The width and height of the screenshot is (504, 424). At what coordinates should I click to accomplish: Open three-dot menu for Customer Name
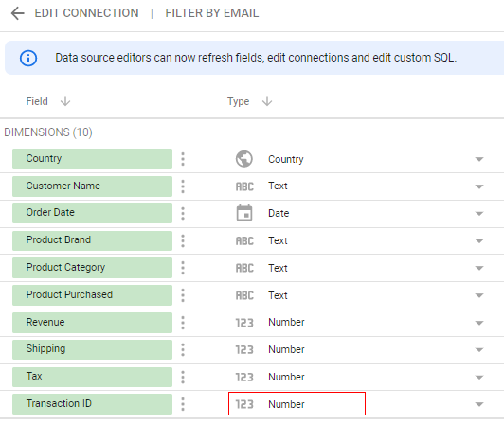[x=183, y=186]
